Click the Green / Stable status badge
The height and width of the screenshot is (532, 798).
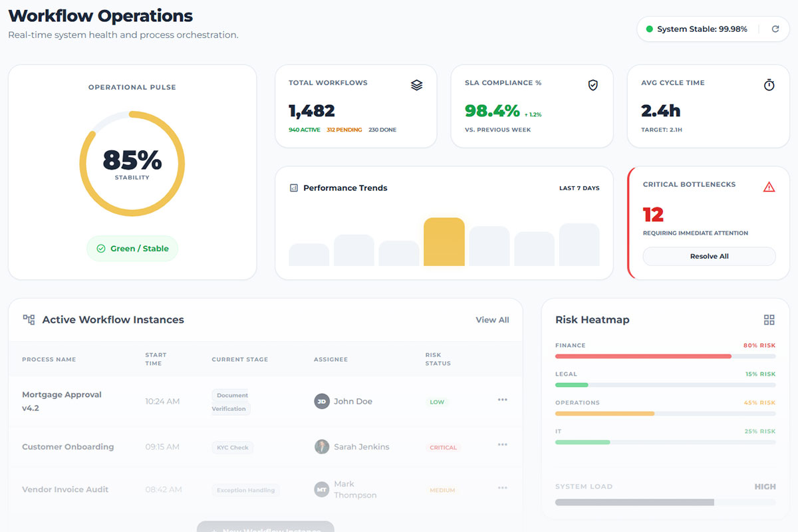point(132,249)
